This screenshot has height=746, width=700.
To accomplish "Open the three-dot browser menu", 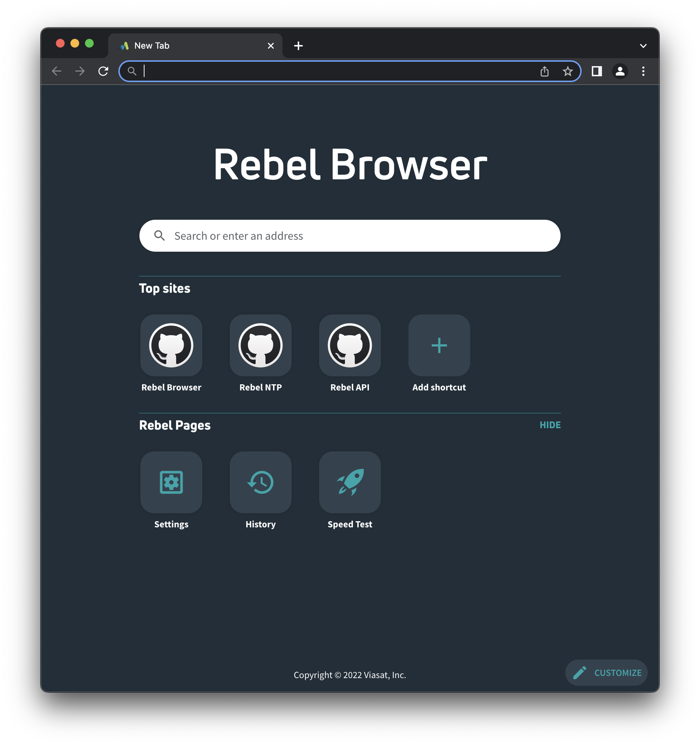I will [643, 71].
